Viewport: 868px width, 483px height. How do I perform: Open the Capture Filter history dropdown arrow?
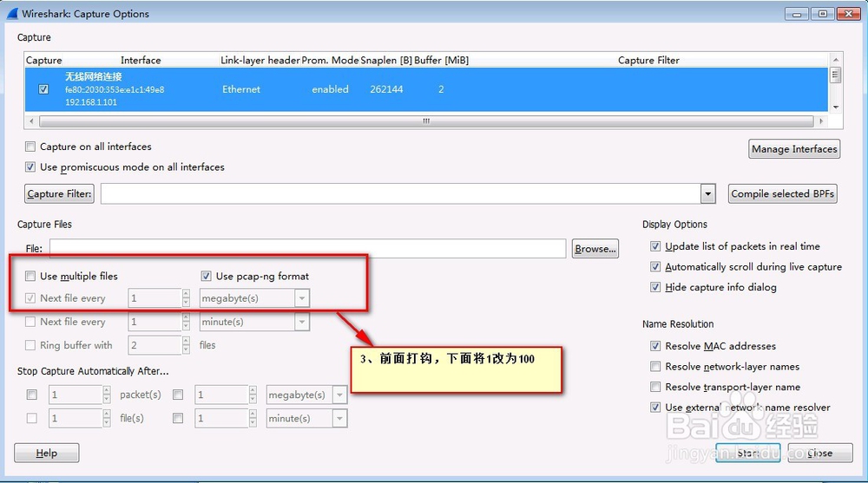point(708,193)
